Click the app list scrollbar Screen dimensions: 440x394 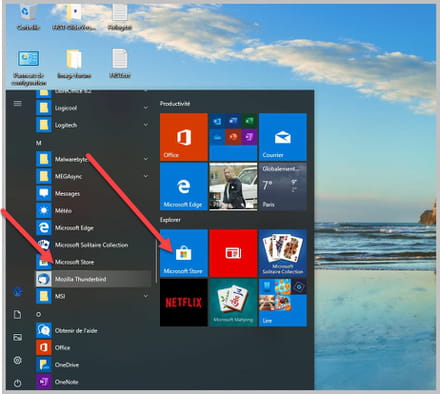click(156, 262)
